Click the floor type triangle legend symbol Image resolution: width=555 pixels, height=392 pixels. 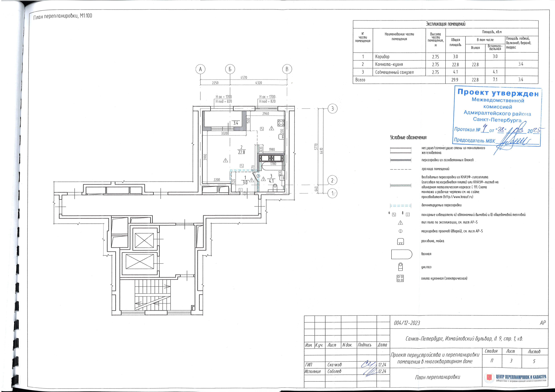pos(401,223)
